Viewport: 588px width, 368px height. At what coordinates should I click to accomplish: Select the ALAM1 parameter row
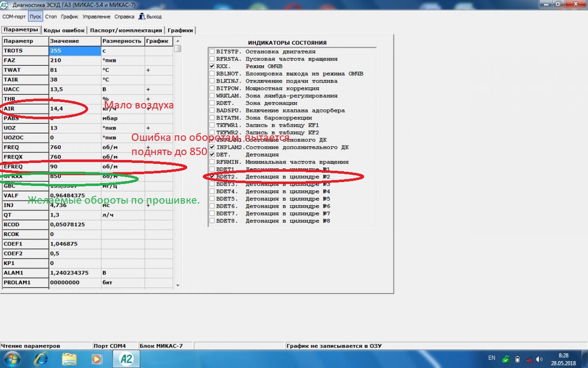[87, 273]
